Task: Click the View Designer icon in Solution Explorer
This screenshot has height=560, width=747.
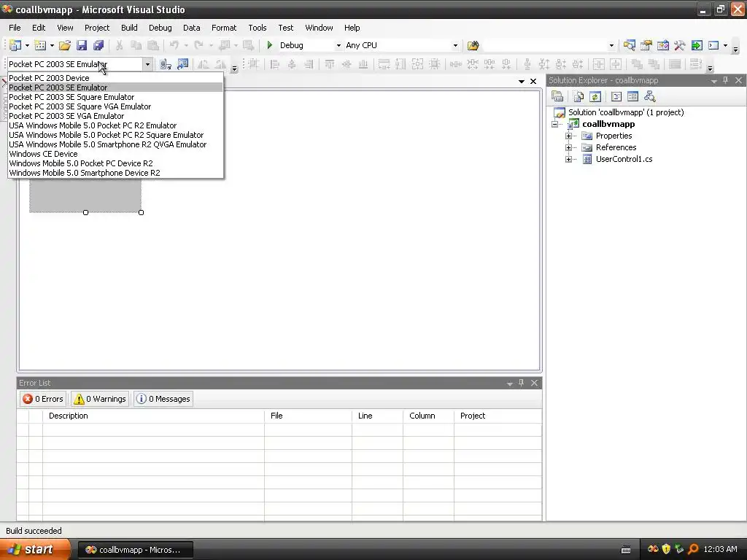Action: 632,97
